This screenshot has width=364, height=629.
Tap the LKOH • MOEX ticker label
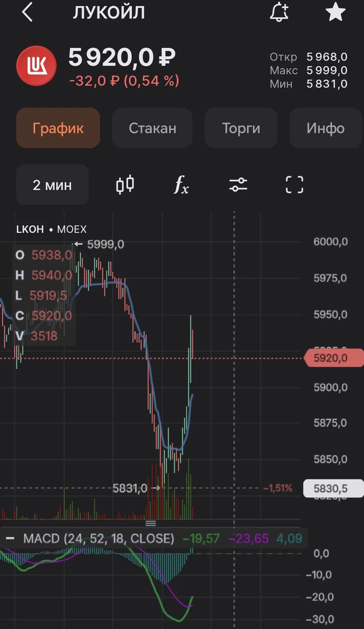tap(51, 229)
